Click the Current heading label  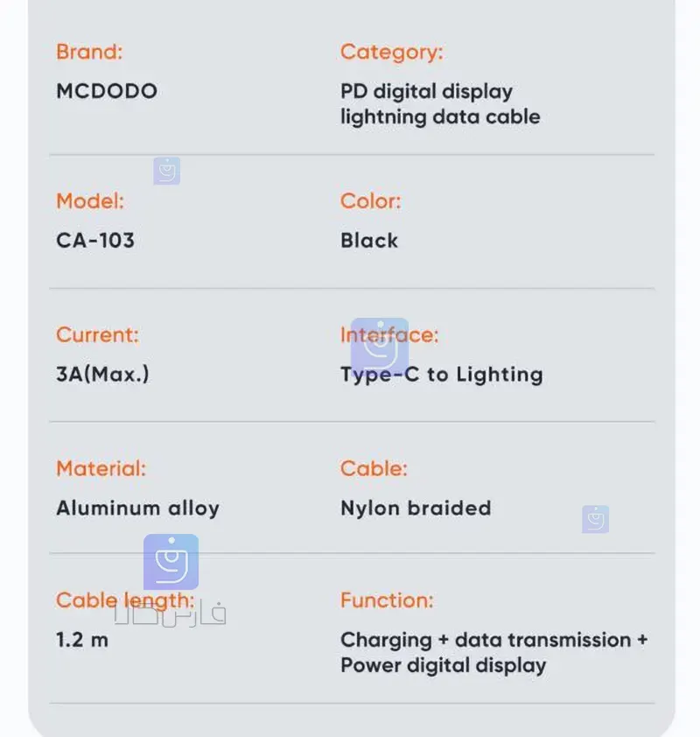pyautogui.click(x=97, y=335)
